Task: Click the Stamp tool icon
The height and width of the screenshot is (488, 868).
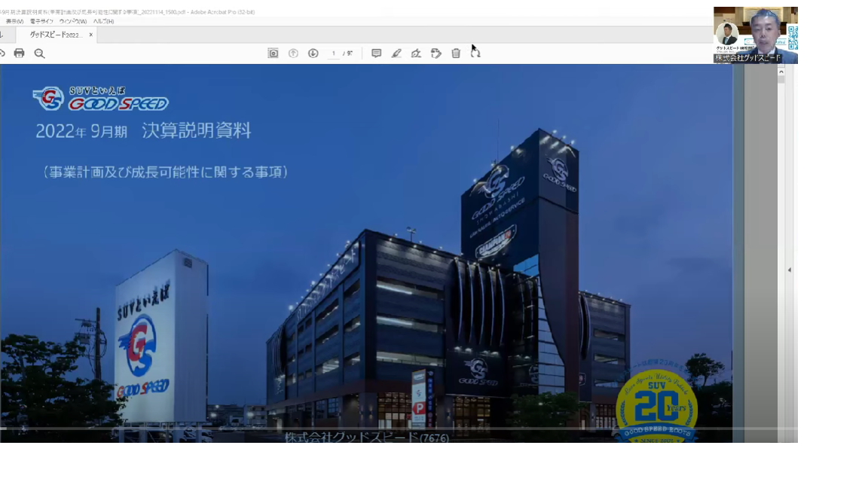Action: [436, 53]
